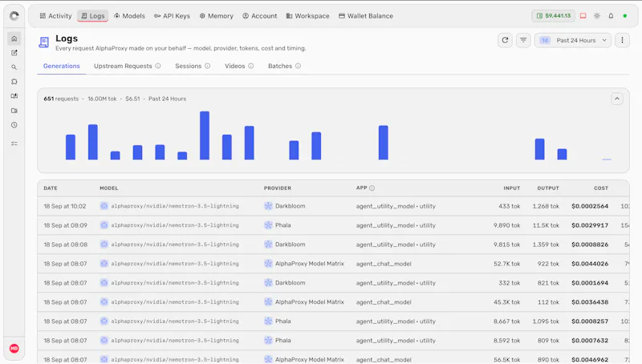Click the folder sidebar icon

coord(14,111)
